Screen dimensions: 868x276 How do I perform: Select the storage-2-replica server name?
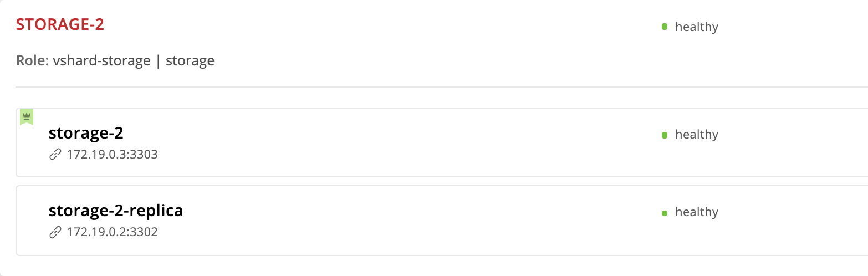coord(116,211)
